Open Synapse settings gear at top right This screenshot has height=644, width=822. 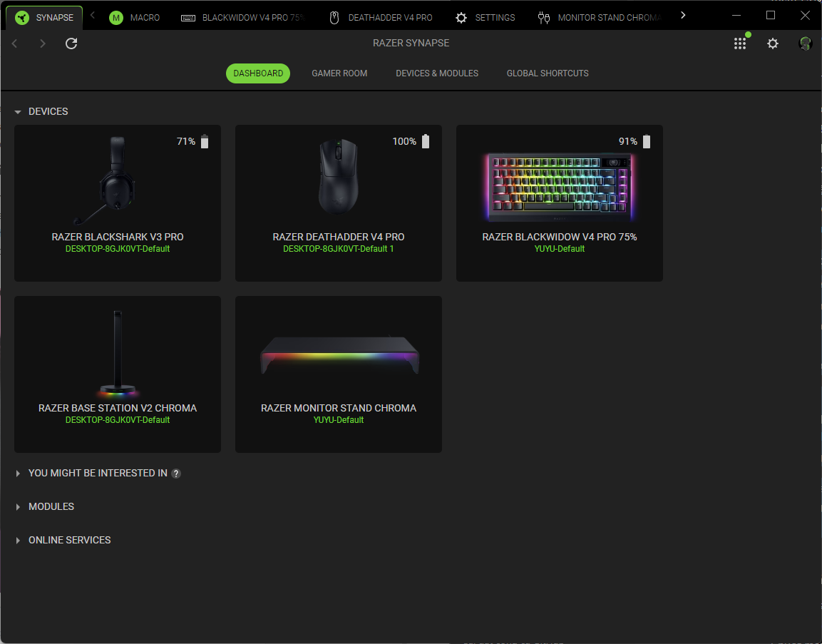(773, 44)
